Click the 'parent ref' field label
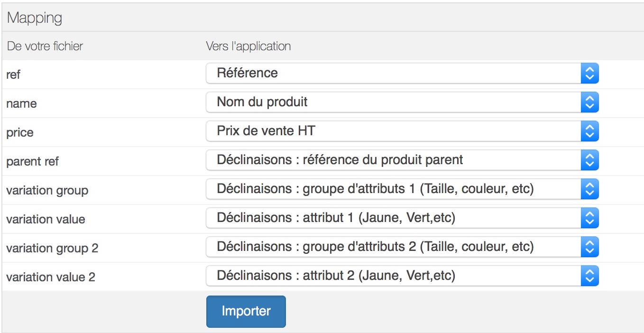 (32, 161)
